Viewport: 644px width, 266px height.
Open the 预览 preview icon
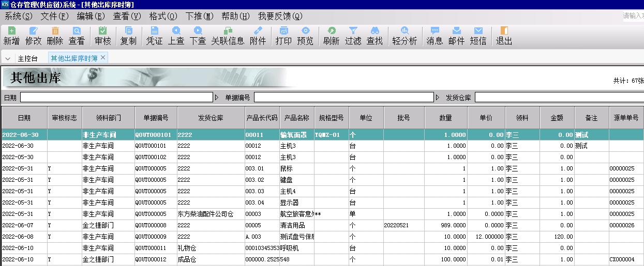(x=305, y=36)
